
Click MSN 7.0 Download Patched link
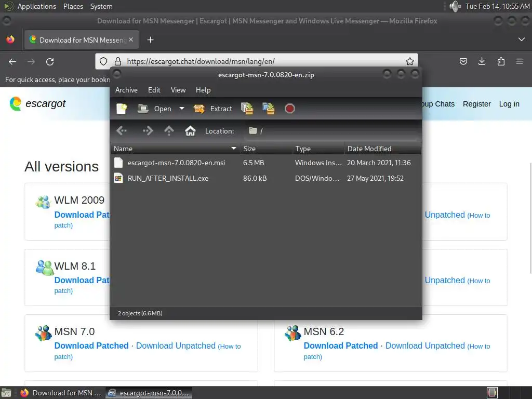(x=91, y=345)
